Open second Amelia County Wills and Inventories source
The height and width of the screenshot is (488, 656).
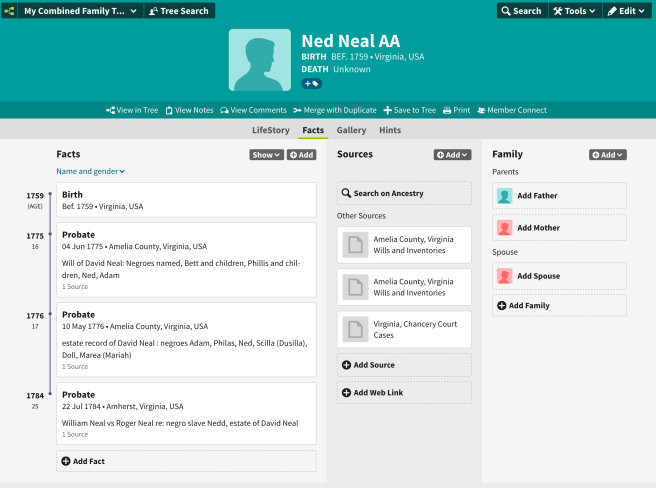pyautogui.click(x=404, y=287)
